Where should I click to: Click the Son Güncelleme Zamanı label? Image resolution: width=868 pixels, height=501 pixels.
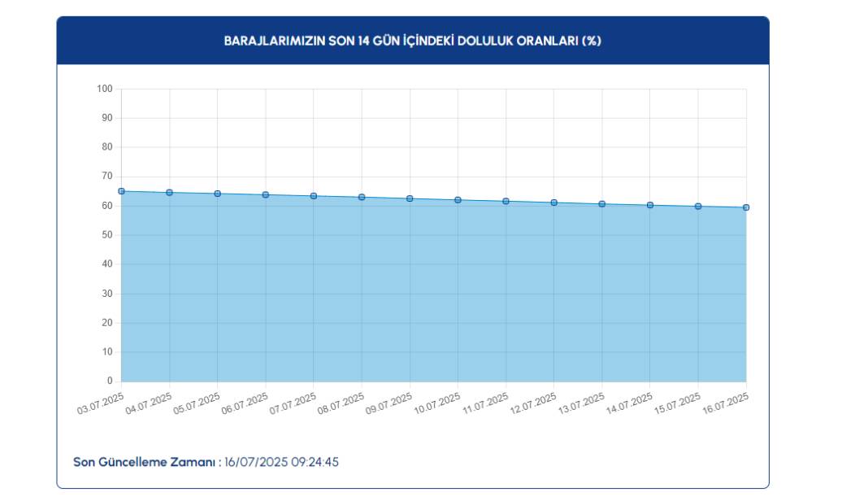tap(147, 462)
